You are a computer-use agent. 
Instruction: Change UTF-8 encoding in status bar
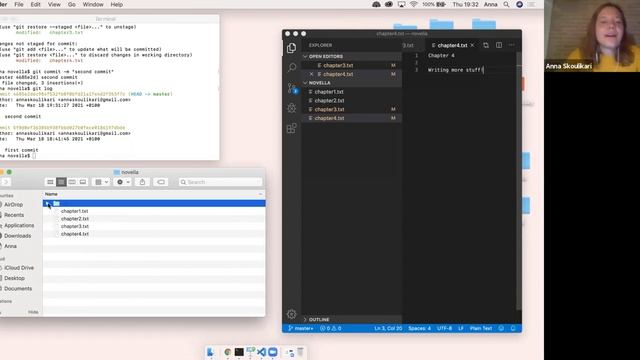click(444, 328)
